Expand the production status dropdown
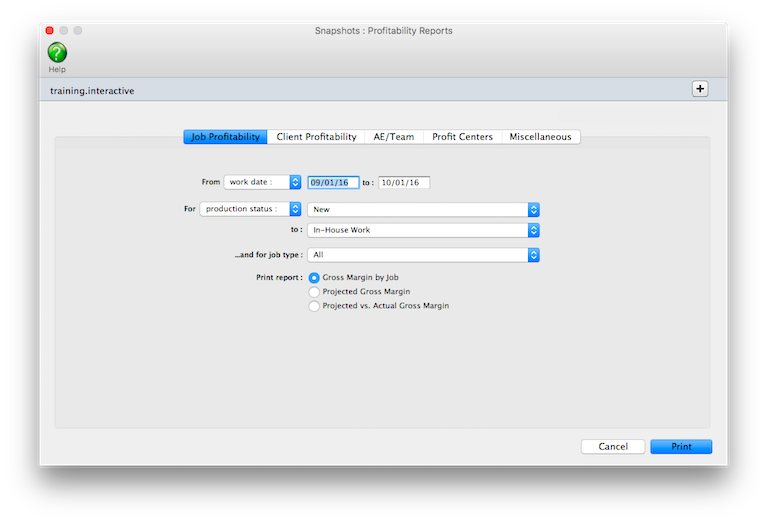This screenshot has height=522, width=767. (251, 209)
